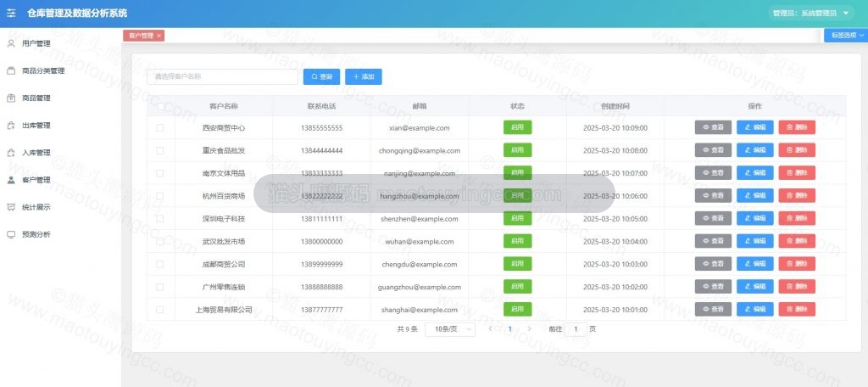Delete the 重庆食品批发 row
Image resolution: width=868 pixels, height=387 pixels.
click(797, 149)
